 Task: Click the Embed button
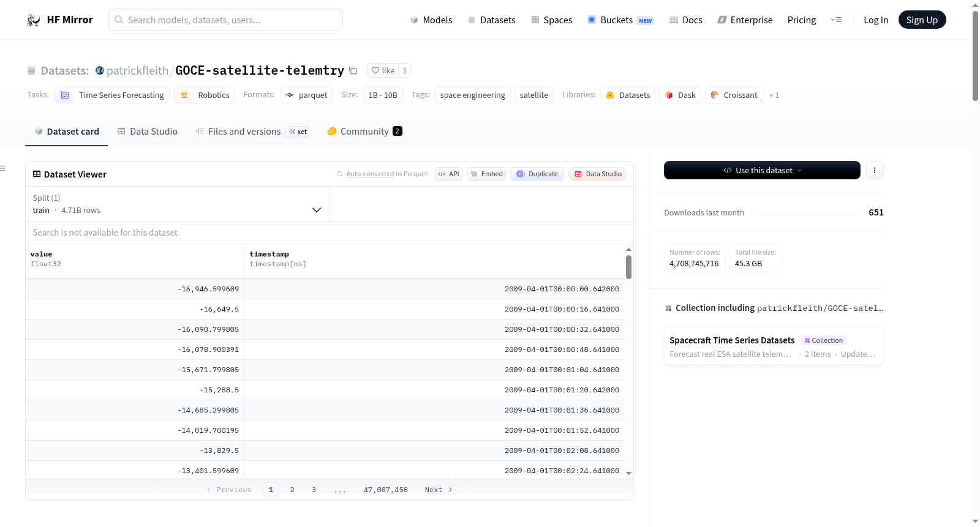[x=487, y=174]
